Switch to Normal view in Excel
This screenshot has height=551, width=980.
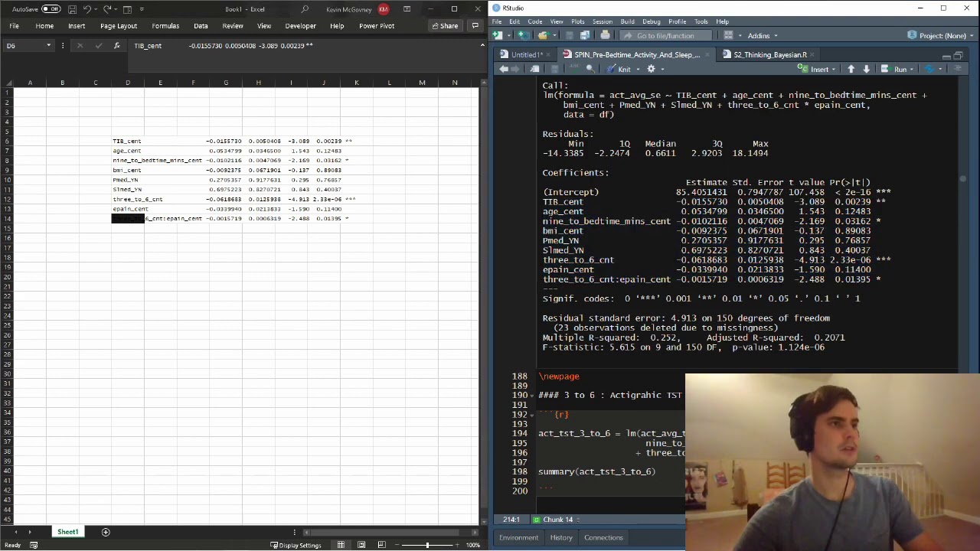(x=341, y=545)
